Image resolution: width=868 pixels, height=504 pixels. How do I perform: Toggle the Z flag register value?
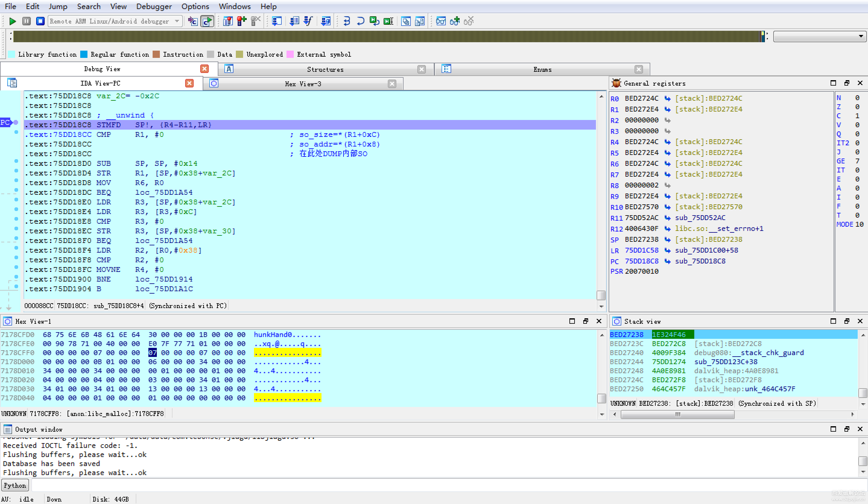(857, 107)
